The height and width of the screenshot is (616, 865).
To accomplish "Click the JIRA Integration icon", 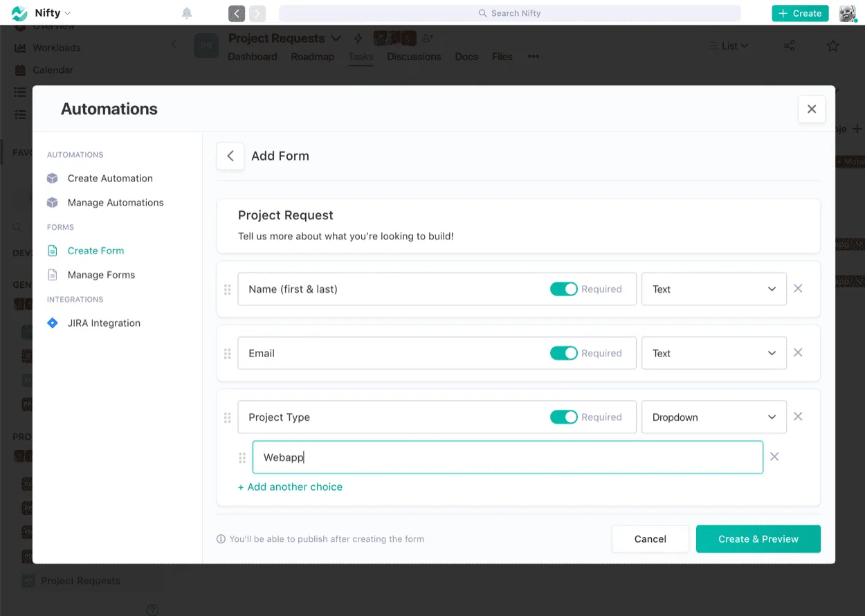I will pyautogui.click(x=53, y=323).
